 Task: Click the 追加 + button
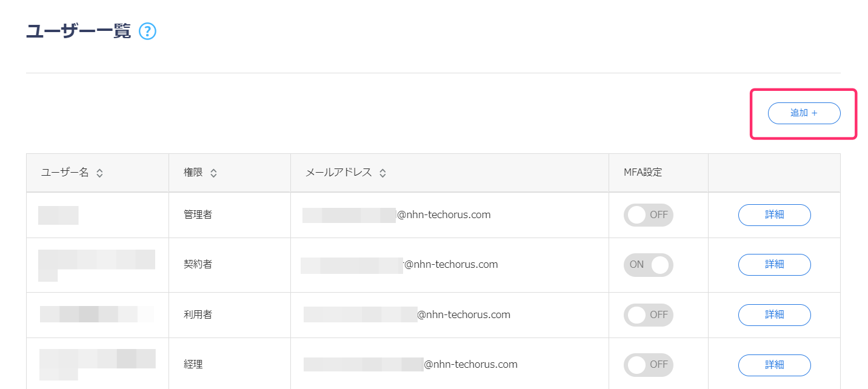(804, 113)
